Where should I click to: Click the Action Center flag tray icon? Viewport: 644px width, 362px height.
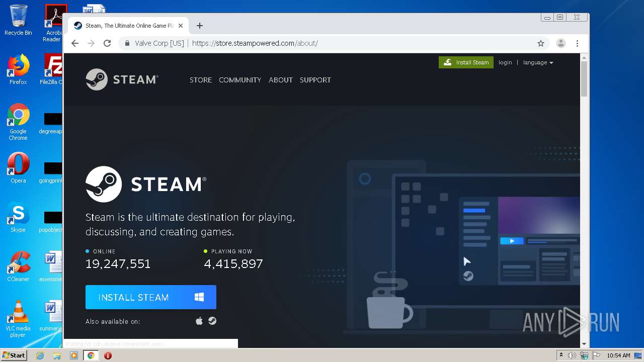point(596,355)
